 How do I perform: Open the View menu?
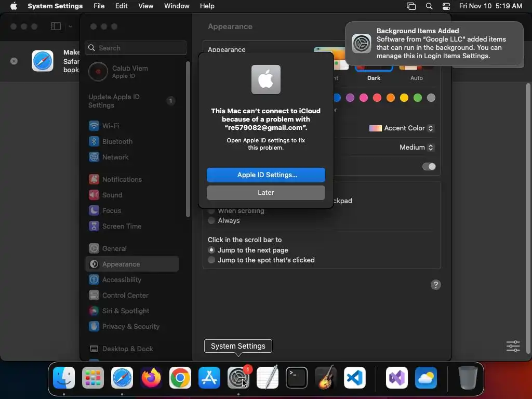point(146,6)
